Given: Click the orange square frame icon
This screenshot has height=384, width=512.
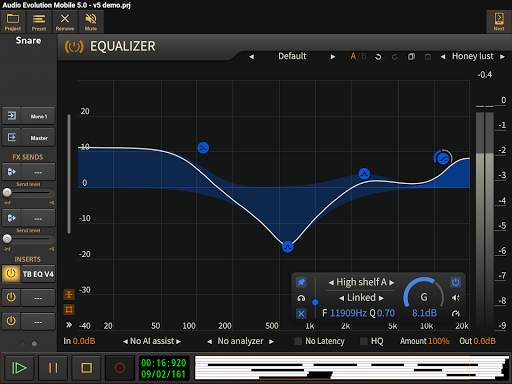Looking at the screenshot, I should tap(69, 310).
